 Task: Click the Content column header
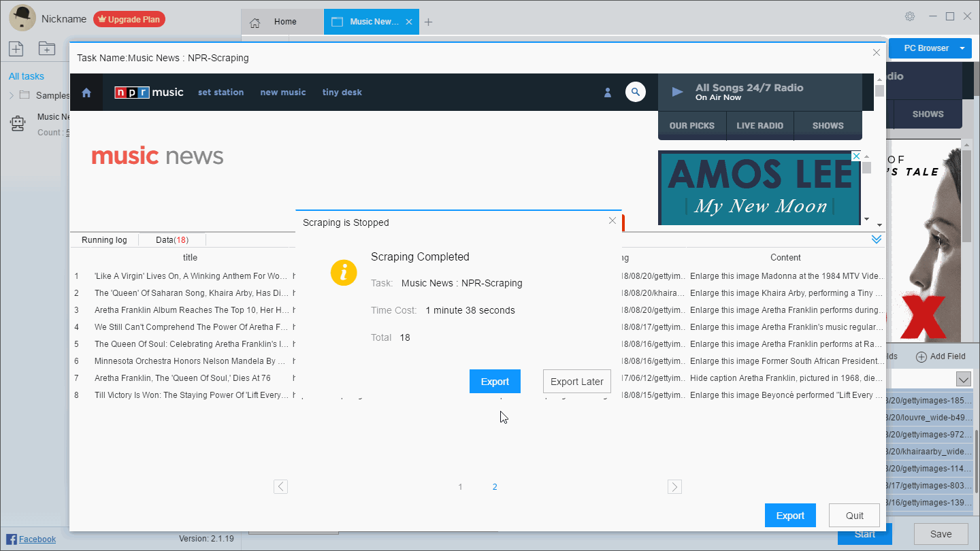coord(785,258)
